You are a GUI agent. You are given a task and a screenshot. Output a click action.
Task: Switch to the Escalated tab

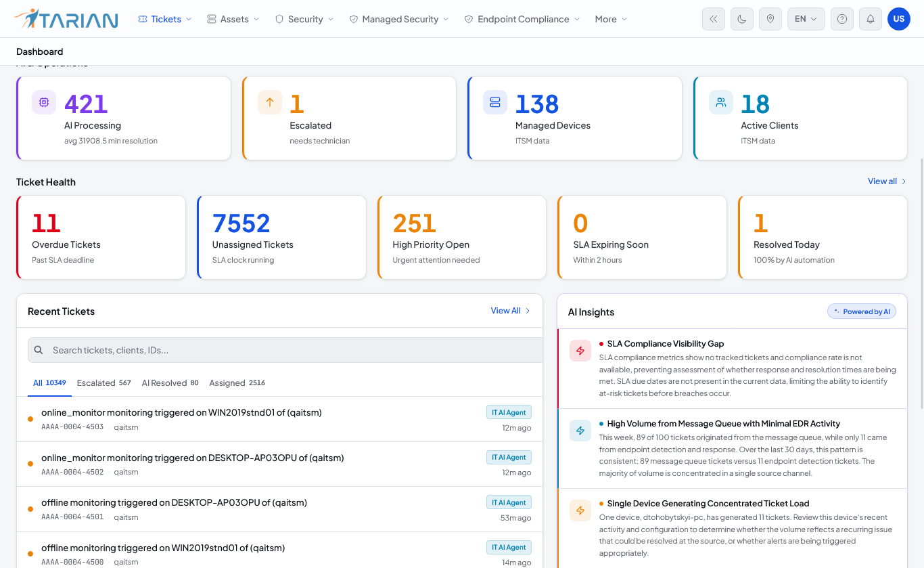pyautogui.click(x=104, y=383)
